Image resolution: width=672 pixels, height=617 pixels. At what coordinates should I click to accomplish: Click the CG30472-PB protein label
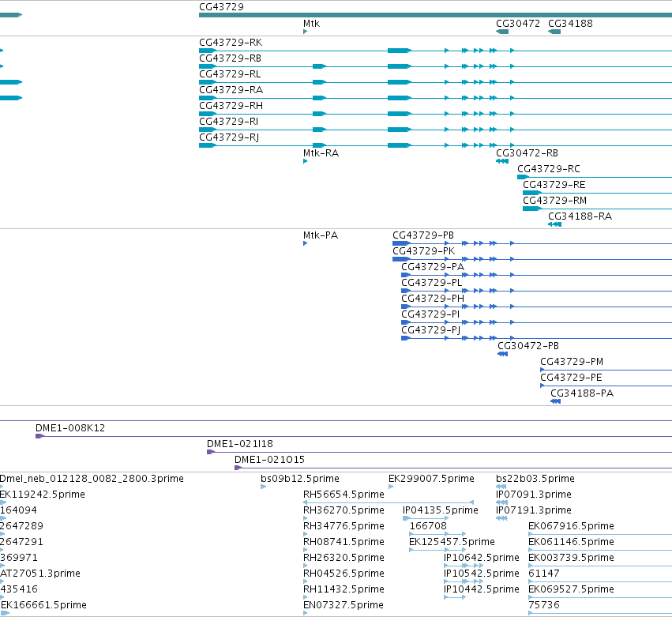pyautogui.click(x=528, y=346)
